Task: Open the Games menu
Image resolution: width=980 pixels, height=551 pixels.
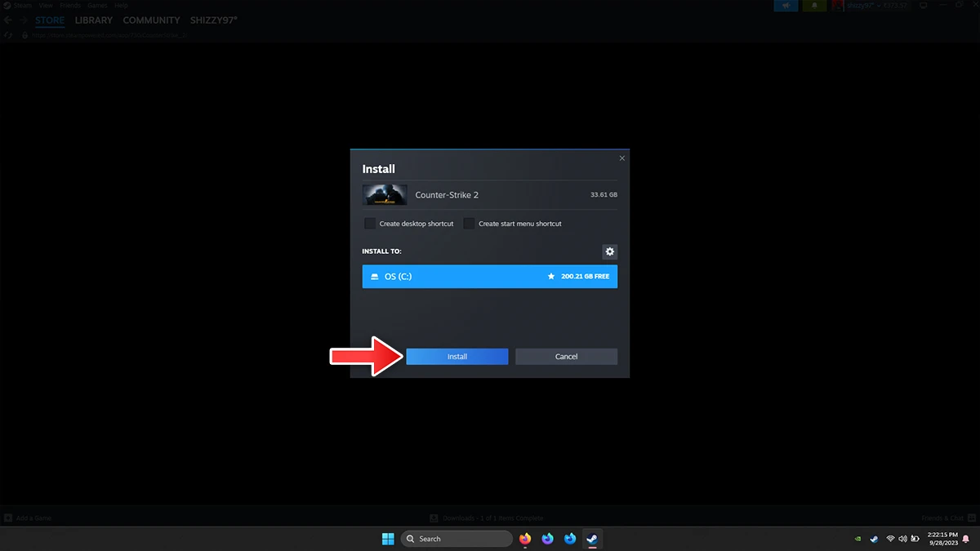Action: 97,5
